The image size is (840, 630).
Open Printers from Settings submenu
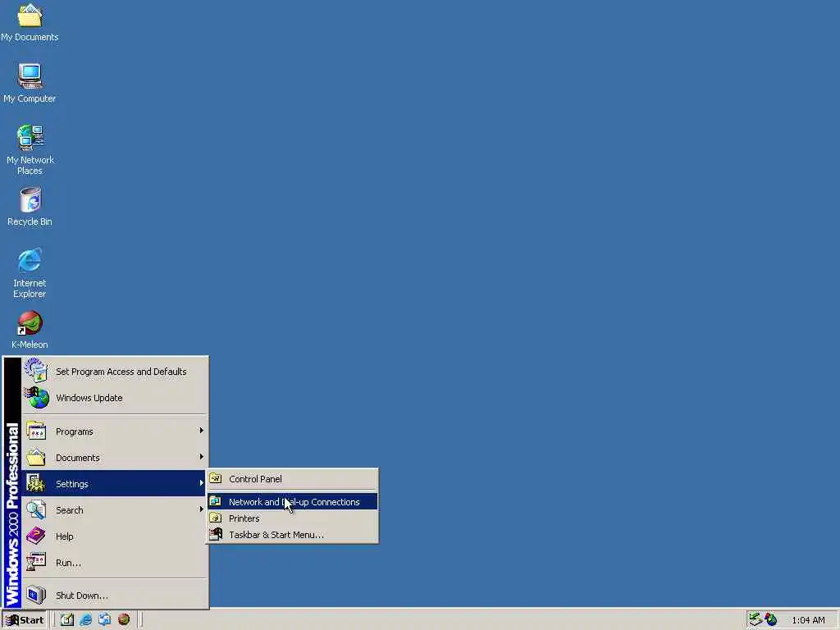pyautogui.click(x=293, y=518)
